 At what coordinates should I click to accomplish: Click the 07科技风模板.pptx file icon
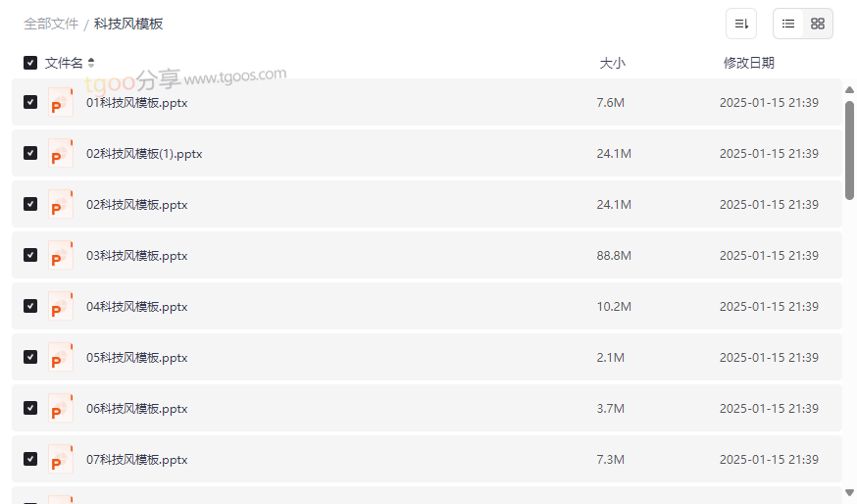point(60,460)
